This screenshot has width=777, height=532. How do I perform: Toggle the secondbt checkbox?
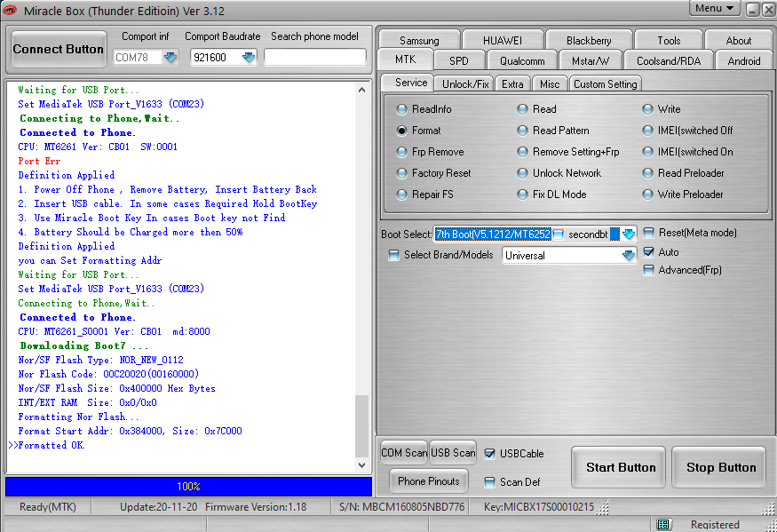click(x=559, y=234)
